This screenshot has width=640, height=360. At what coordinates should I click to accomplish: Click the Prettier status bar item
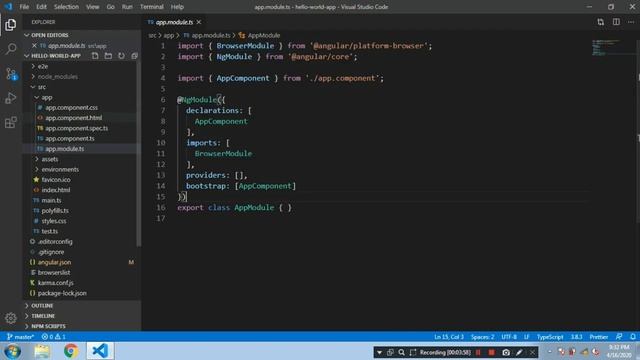[599, 337]
